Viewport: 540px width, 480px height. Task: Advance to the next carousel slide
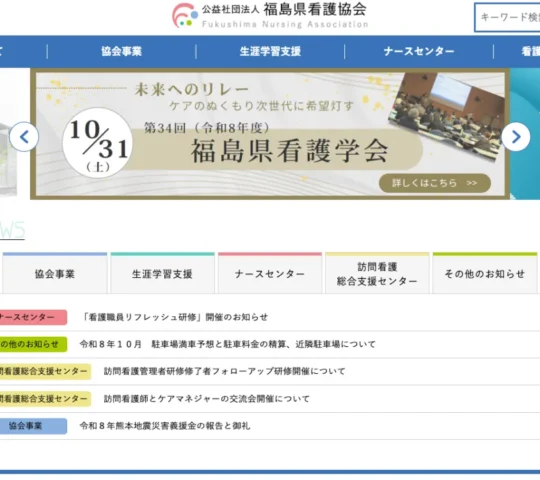516,137
